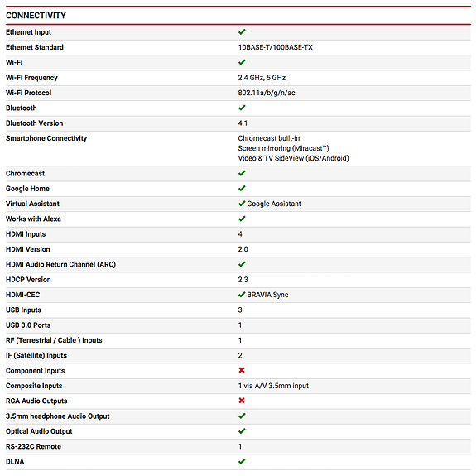Click the green checkmark for Ethernet Input
This screenshot has height=476, width=476.
tap(242, 32)
